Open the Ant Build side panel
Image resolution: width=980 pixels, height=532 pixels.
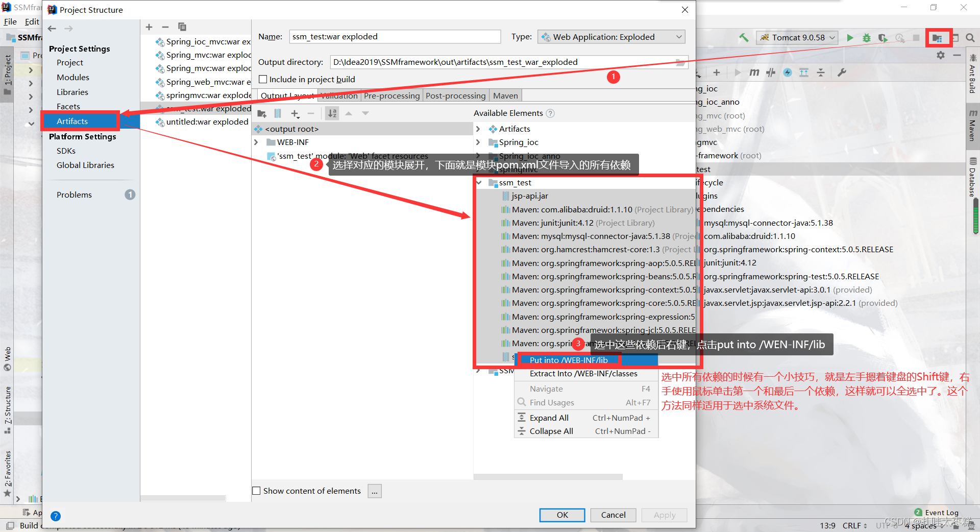pyautogui.click(x=973, y=74)
